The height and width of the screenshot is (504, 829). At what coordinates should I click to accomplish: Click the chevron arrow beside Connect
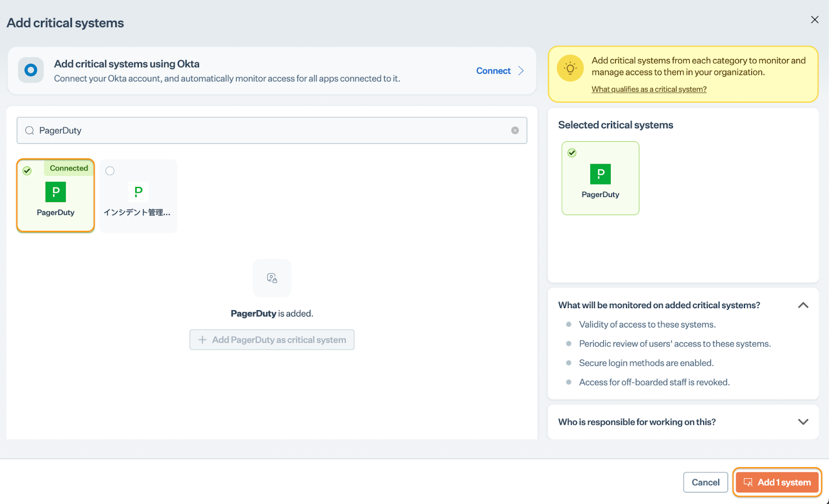coord(521,71)
